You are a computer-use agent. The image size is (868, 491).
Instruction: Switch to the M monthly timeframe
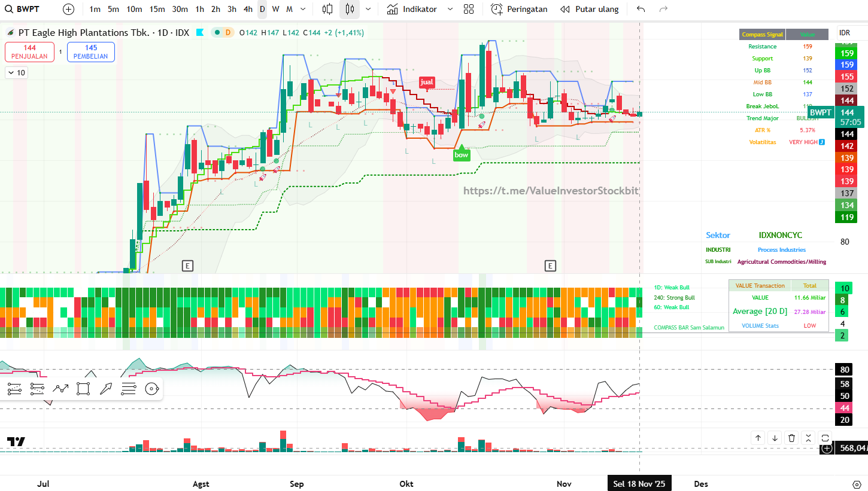click(289, 9)
